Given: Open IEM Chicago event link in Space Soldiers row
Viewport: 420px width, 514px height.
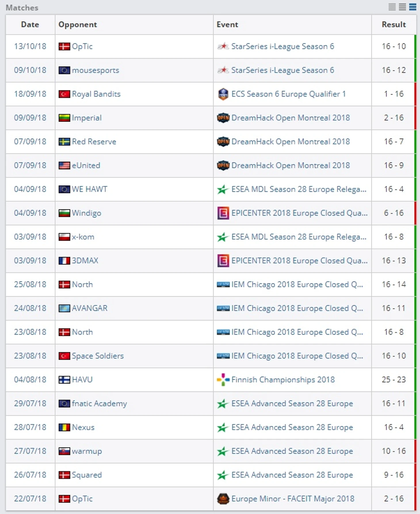Looking at the screenshot, I should (297, 356).
